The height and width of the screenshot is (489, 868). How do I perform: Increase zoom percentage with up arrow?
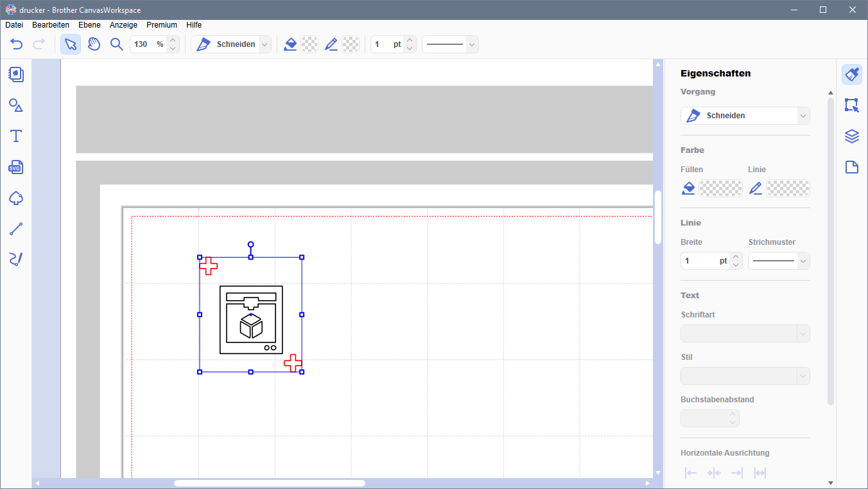(172, 40)
